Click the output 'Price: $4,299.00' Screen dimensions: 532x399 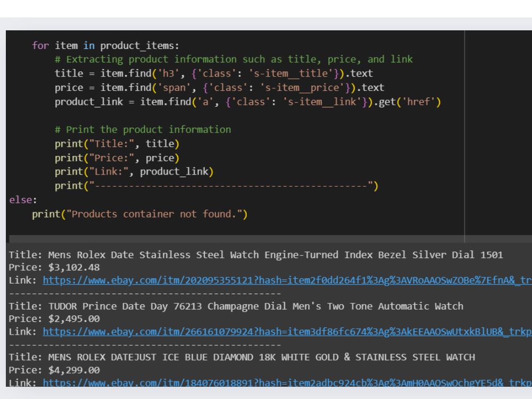[54, 370]
